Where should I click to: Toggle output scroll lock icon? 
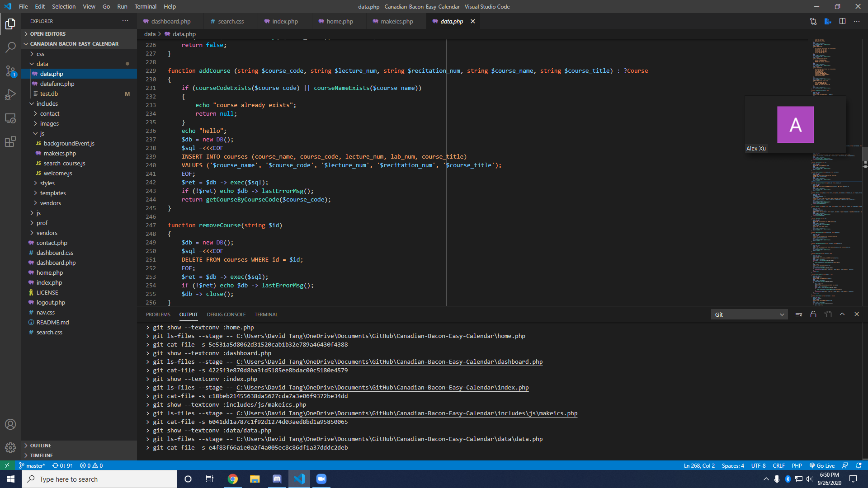point(813,314)
